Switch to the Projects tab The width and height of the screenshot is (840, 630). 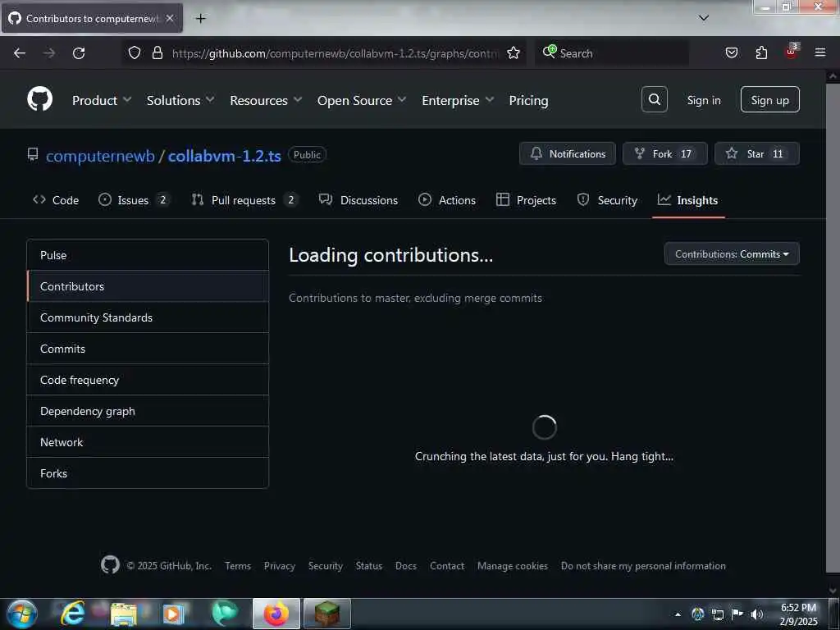526,200
